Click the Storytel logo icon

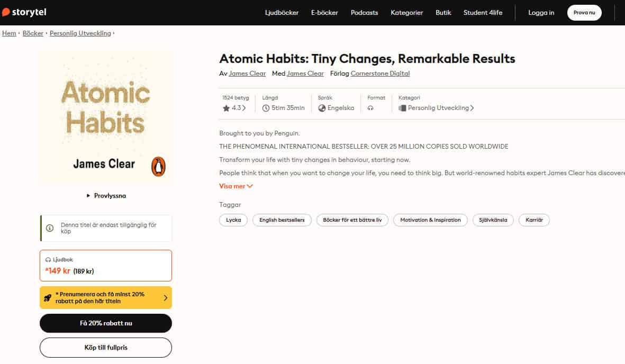[6, 12]
